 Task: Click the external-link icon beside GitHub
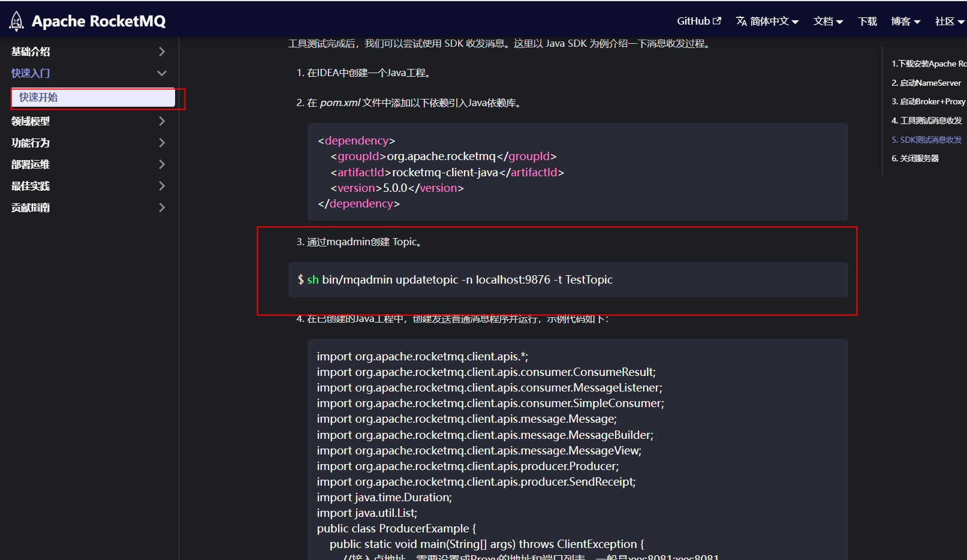717,20
